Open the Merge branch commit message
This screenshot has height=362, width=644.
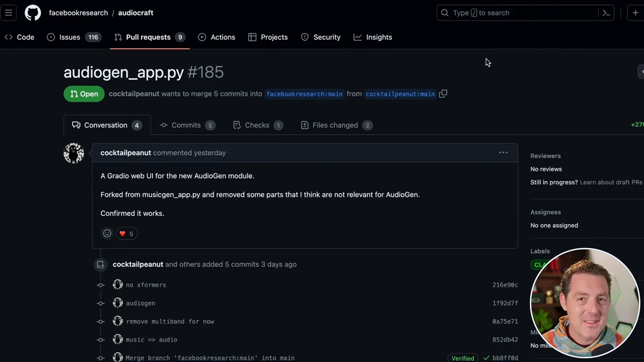[210, 358]
